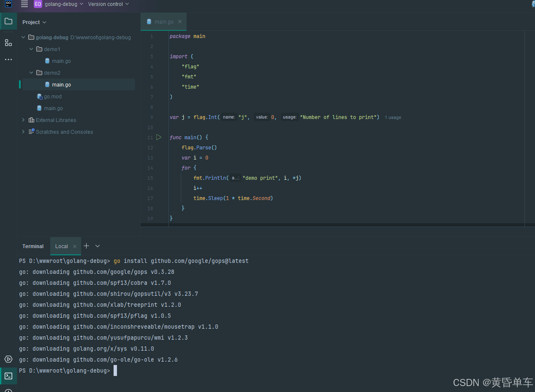Click the GoLand logo icon
The image size is (535, 392).
tap(8, 4)
